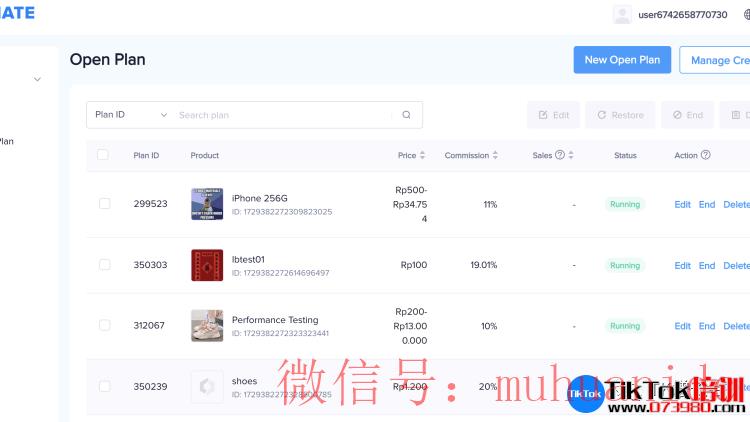End the Performance Testing plan
This screenshot has width=750, height=422.
pyautogui.click(x=707, y=326)
